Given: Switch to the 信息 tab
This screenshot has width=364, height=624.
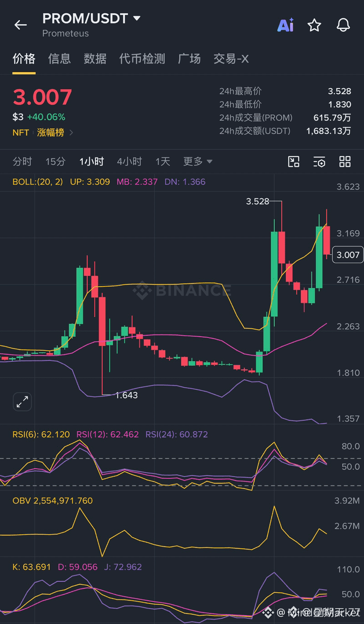Looking at the screenshot, I should coord(59,59).
